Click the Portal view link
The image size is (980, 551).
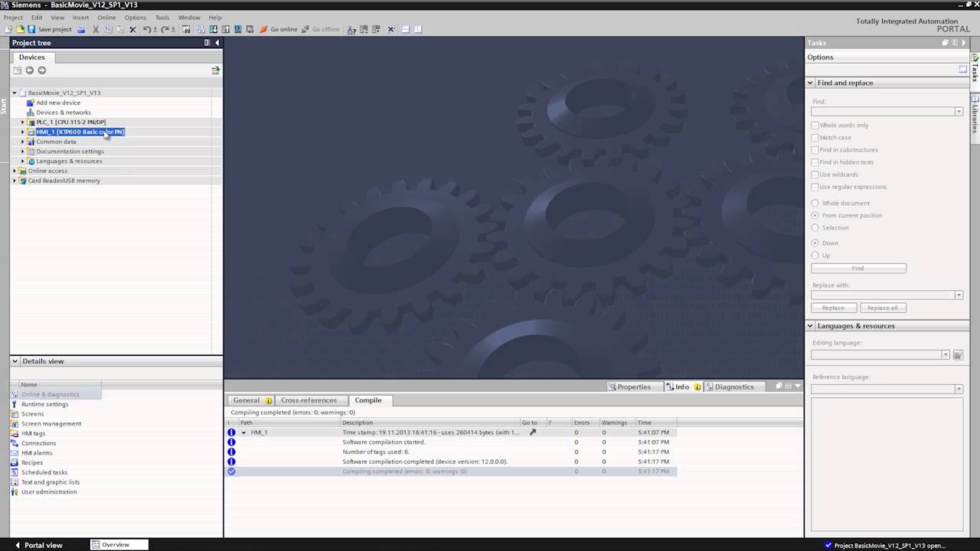(x=38, y=546)
